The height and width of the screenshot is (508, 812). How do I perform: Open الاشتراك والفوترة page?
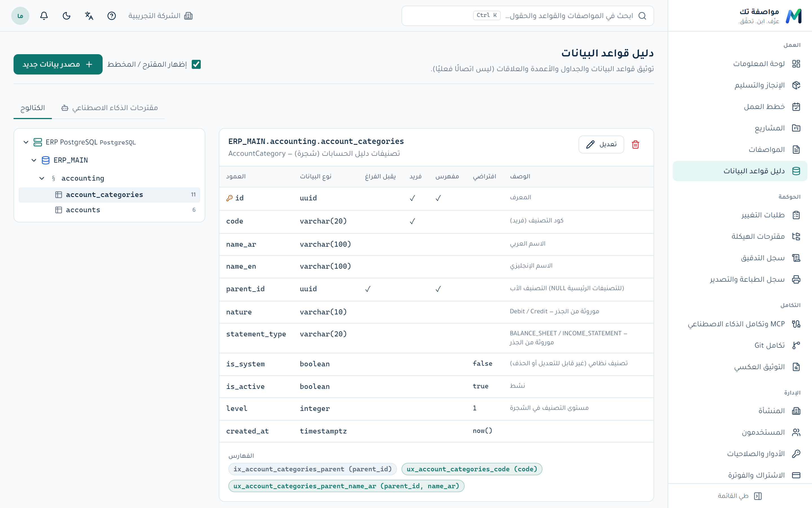(740, 476)
